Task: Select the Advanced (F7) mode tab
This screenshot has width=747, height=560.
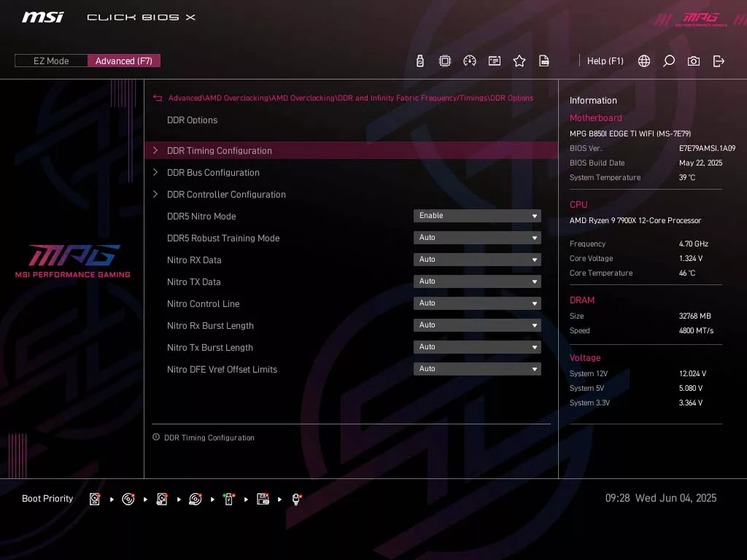Action: click(124, 61)
